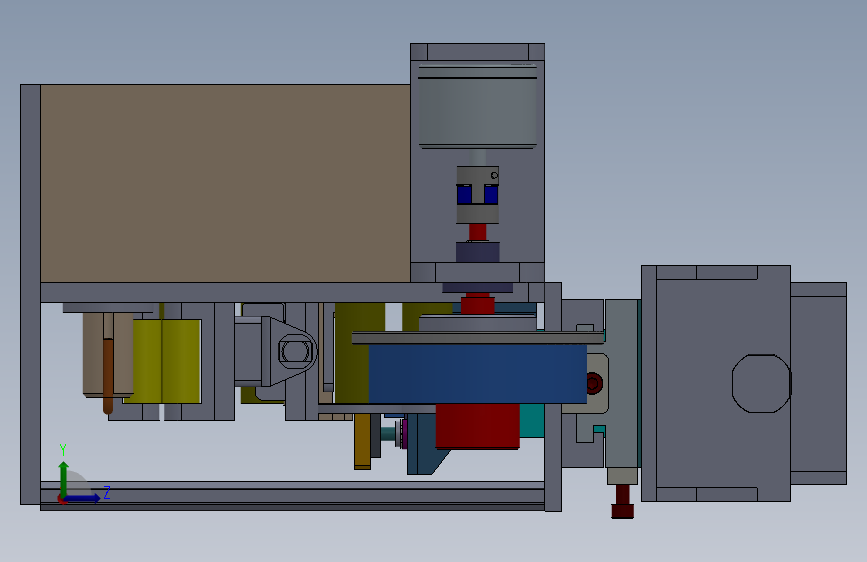Image resolution: width=867 pixels, height=562 pixels.
Task: Pick the dark red bolt at bottom right
Action: [x=623, y=502]
